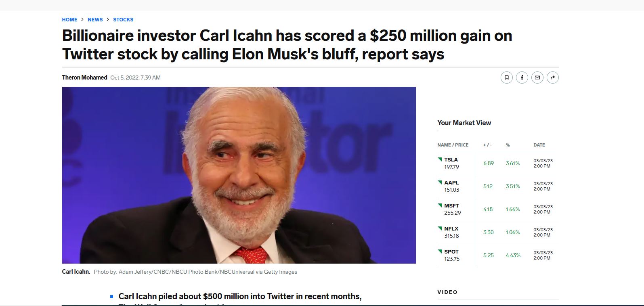Share the article via email icon
644x306 pixels.
(537, 78)
